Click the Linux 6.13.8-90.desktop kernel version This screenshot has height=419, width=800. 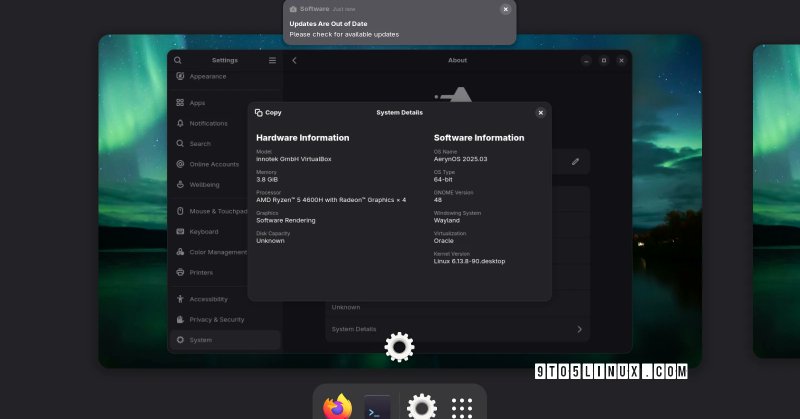[x=469, y=261]
